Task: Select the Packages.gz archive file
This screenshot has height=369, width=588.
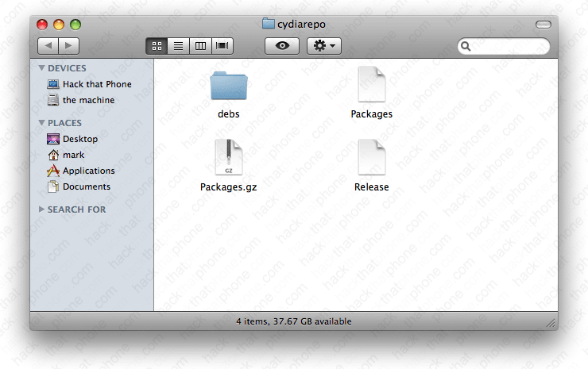Action: [228, 158]
